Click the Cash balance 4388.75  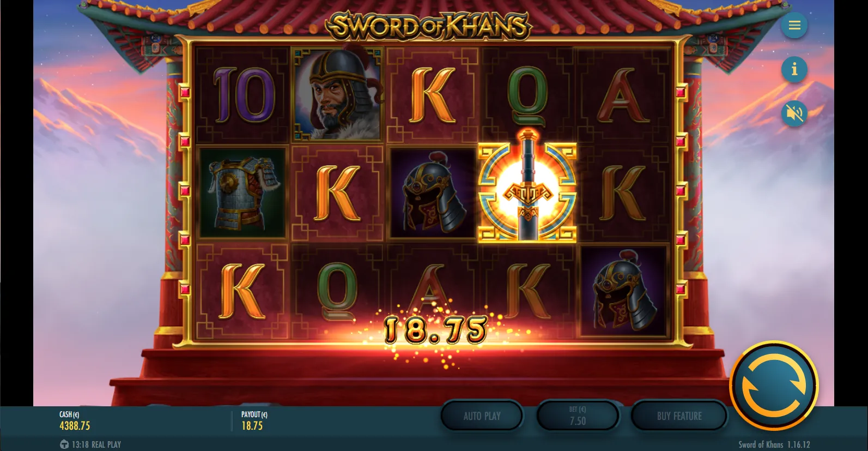75,425
